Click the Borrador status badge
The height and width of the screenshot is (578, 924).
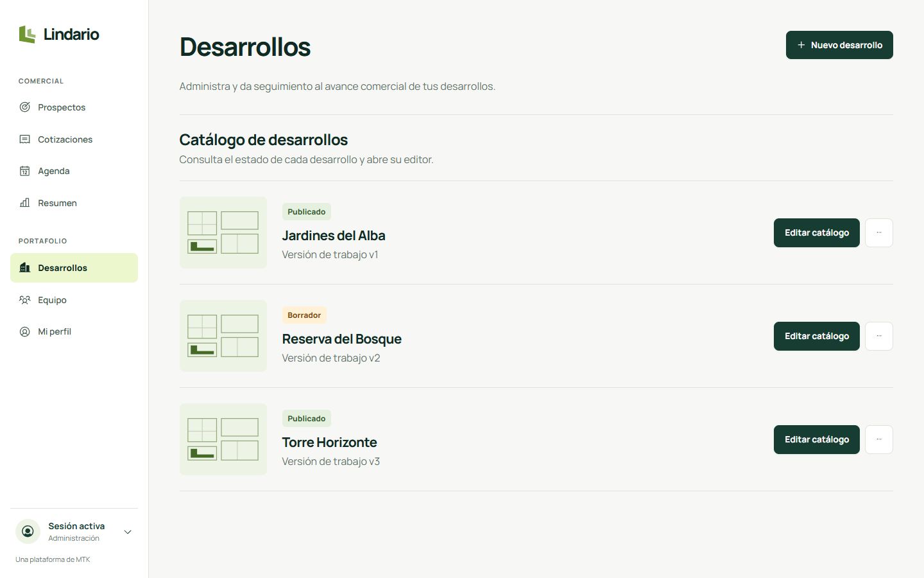(x=304, y=315)
